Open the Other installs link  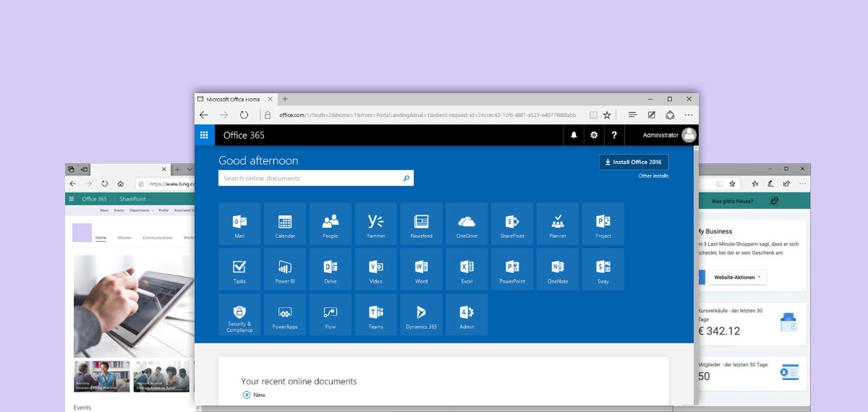point(653,176)
